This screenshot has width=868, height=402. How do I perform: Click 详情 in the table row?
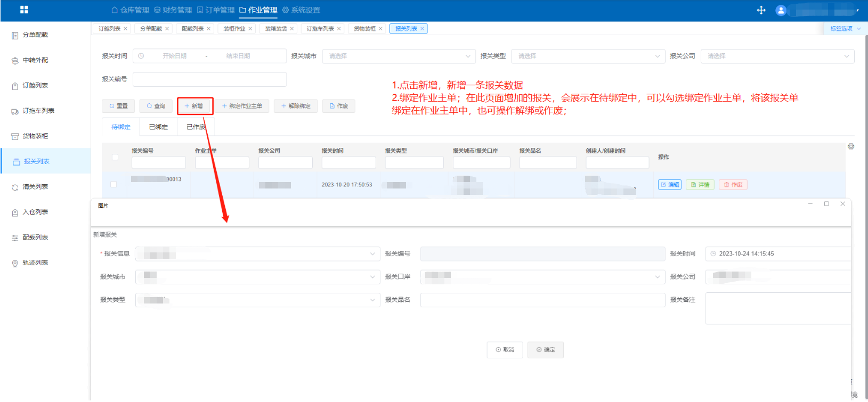tap(700, 185)
